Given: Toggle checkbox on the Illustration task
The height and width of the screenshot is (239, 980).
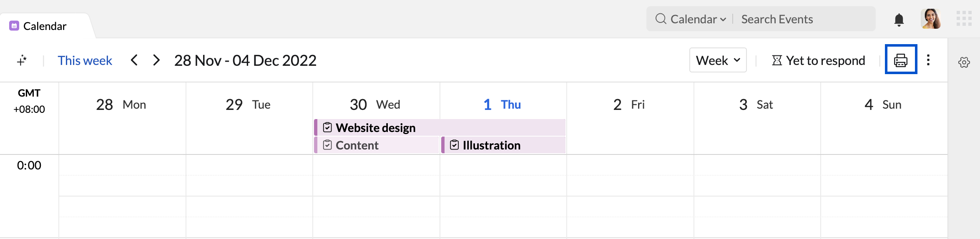Looking at the screenshot, I should click(x=454, y=145).
